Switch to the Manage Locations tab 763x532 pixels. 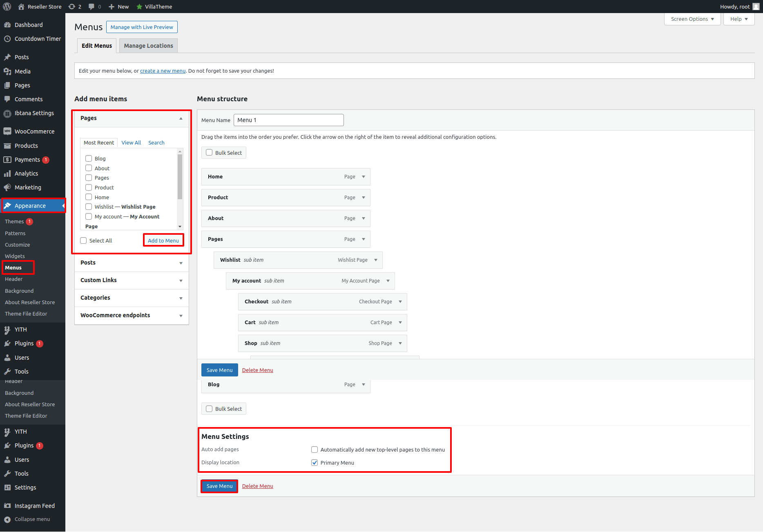click(148, 46)
